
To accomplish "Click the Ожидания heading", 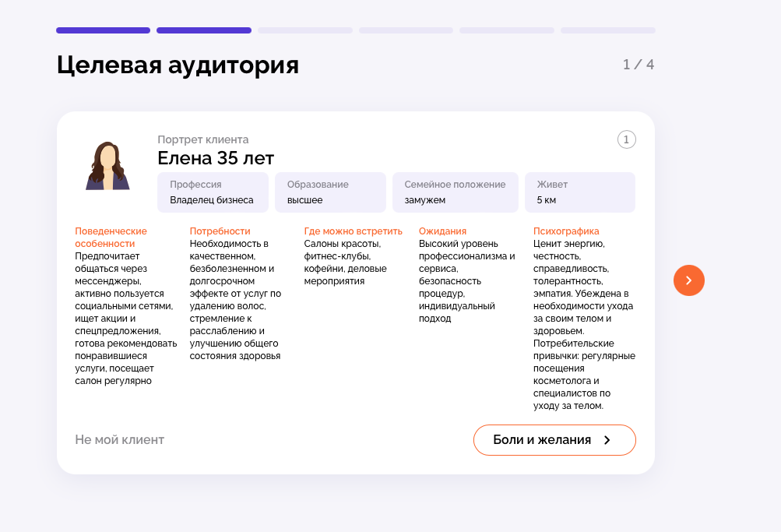I will tap(442, 231).
